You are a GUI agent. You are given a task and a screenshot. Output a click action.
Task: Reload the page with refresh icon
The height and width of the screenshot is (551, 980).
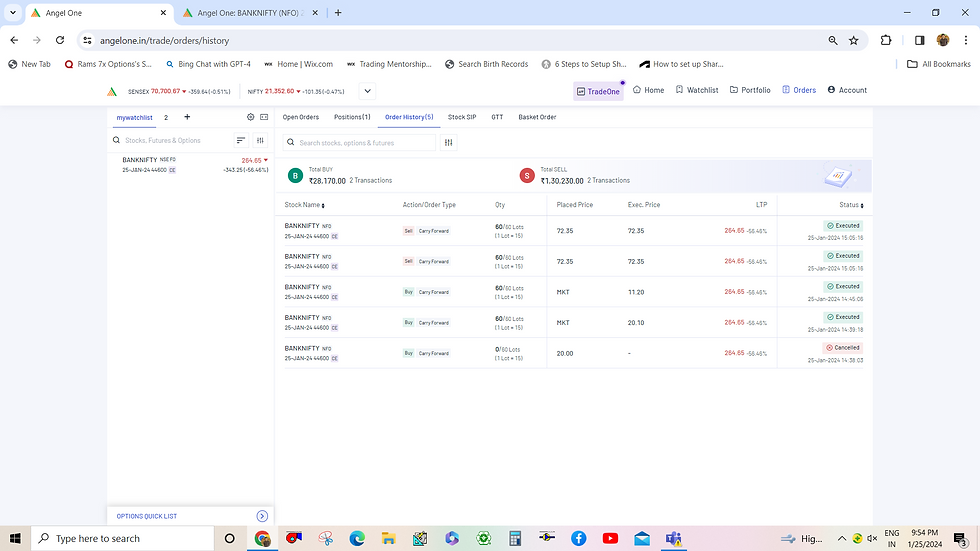click(60, 40)
